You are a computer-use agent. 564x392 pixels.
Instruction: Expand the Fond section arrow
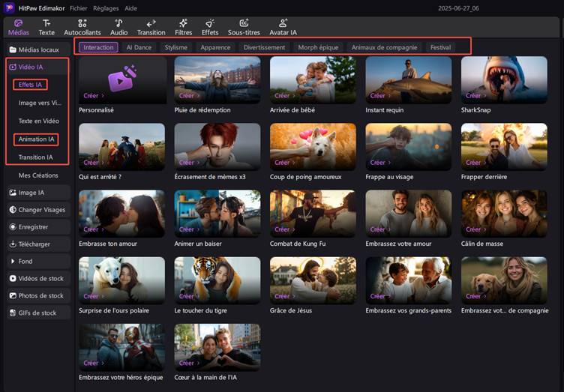13,262
